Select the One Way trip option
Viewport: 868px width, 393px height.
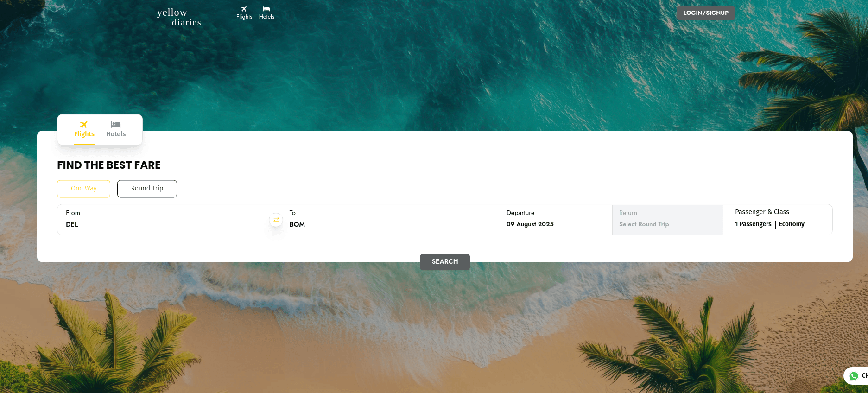coord(83,189)
